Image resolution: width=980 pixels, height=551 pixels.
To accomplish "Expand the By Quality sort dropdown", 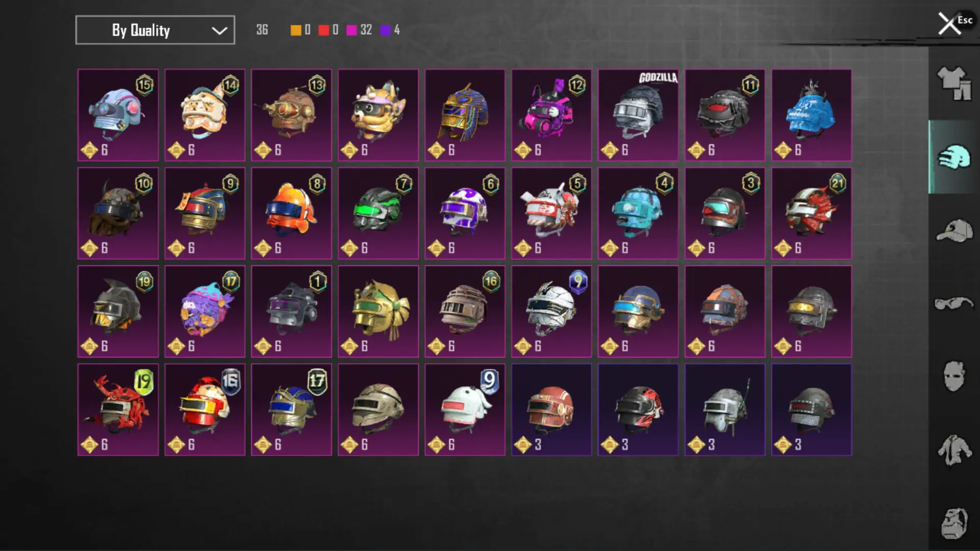I will [155, 30].
